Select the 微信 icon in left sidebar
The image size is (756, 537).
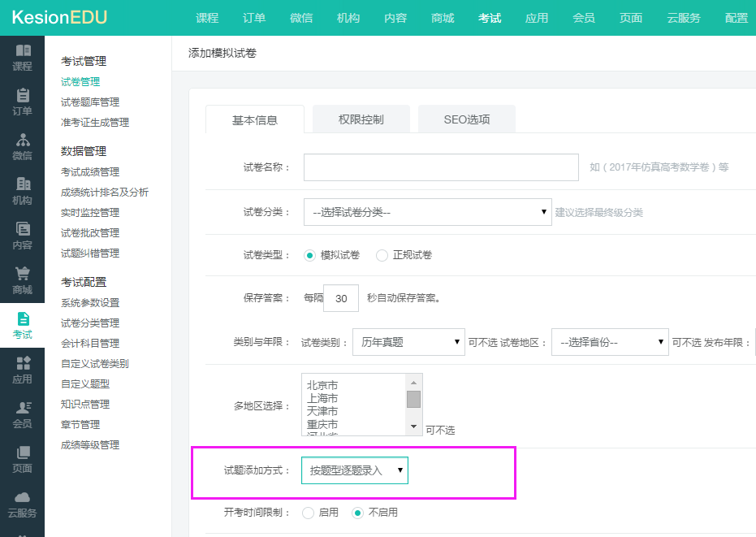(23, 141)
